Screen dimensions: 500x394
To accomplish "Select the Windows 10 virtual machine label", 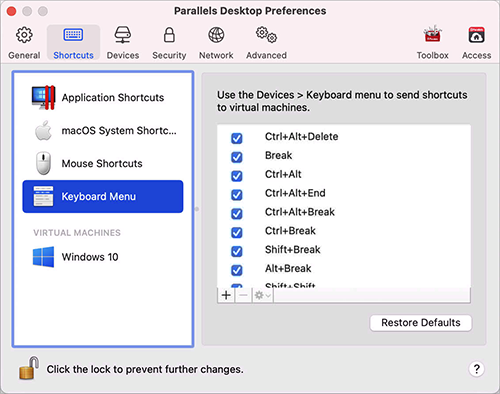I will click(90, 257).
